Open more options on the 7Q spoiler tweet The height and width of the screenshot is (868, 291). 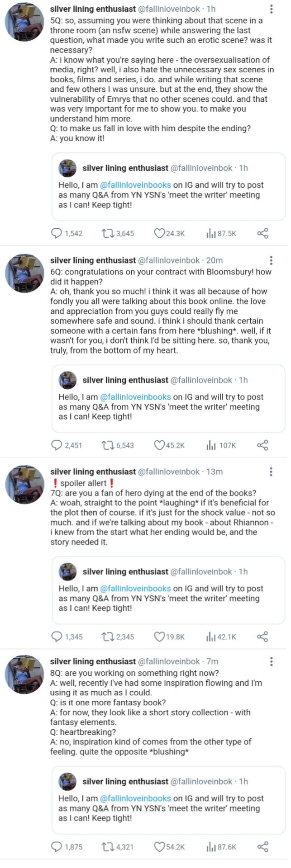[271, 472]
